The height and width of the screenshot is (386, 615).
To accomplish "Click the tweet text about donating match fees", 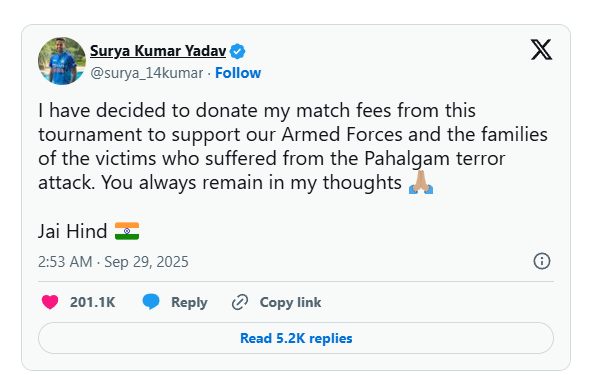I will pyautogui.click(x=293, y=146).
